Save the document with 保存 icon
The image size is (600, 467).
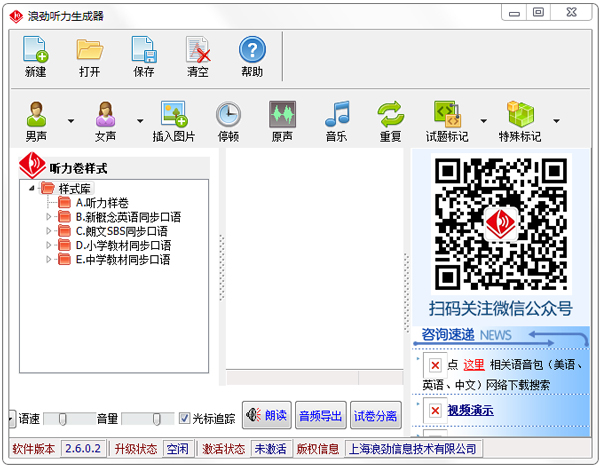144,49
